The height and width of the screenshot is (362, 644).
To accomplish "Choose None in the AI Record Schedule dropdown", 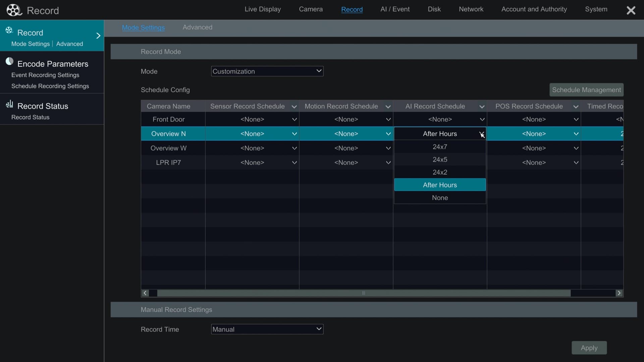I will tap(440, 197).
